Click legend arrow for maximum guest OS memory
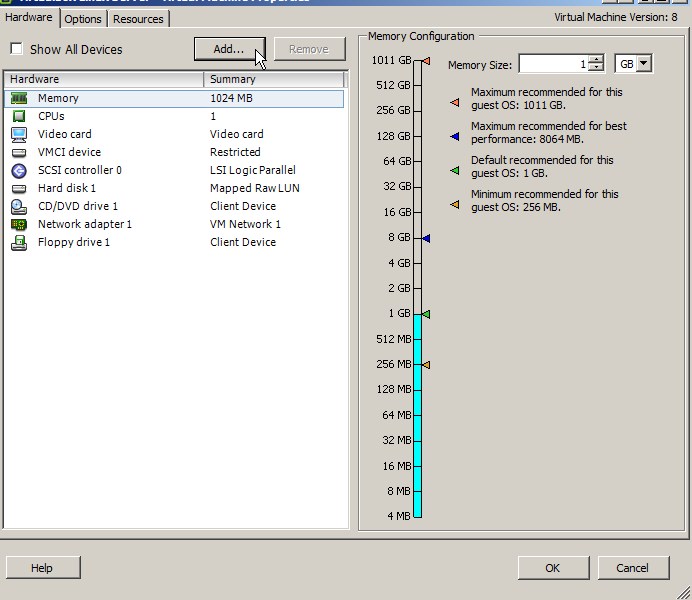The width and height of the screenshot is (692, 600). click(455, 102)
